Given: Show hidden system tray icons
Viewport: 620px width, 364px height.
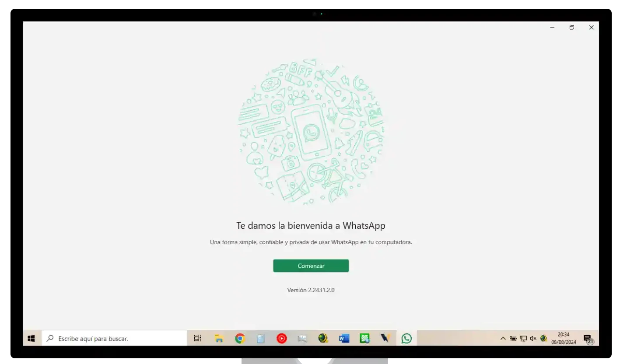Looking at the screenshot, I should tap(503, 338).
